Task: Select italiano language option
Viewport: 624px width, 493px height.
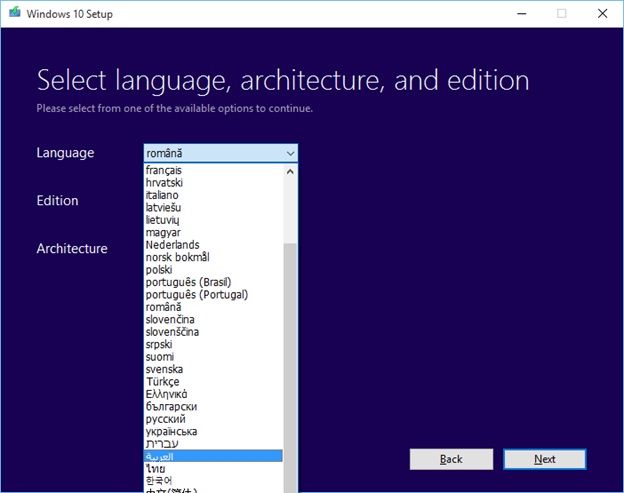Action: (213, 195)
